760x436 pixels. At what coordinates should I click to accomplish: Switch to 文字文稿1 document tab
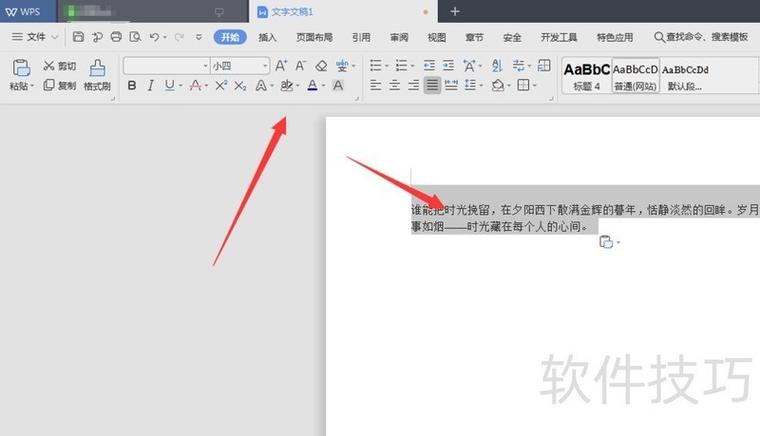tap(343, 12)
